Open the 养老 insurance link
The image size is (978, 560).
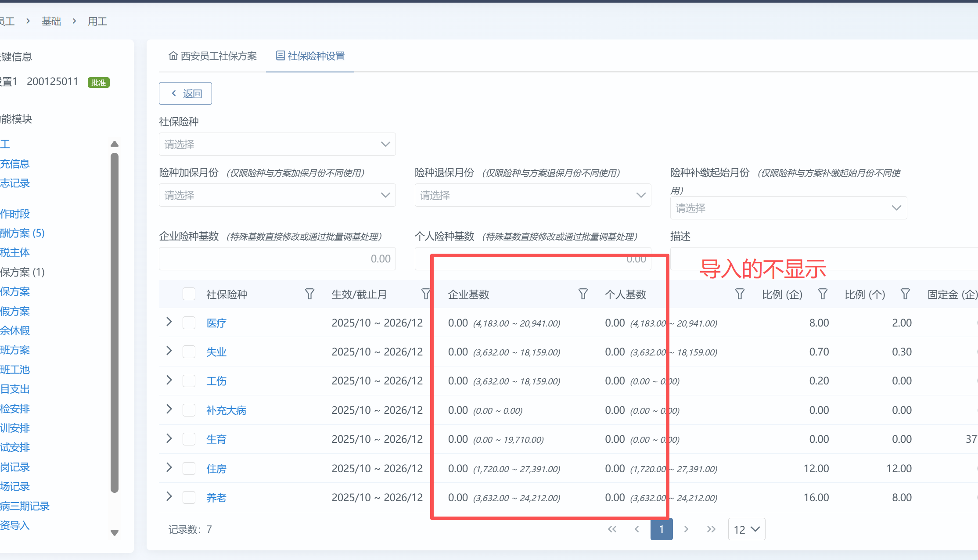pos(216,498)
